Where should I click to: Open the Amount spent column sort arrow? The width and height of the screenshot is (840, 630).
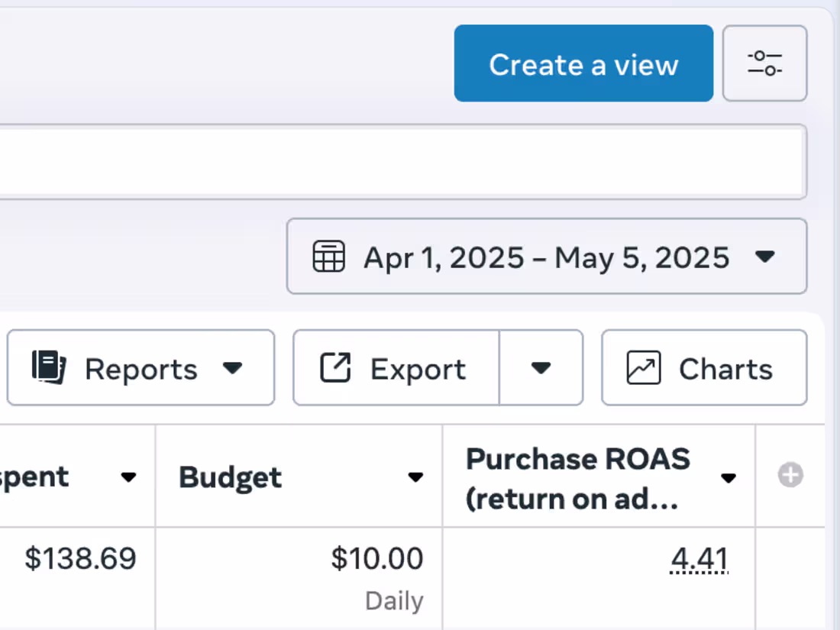[x=128, y=477]
